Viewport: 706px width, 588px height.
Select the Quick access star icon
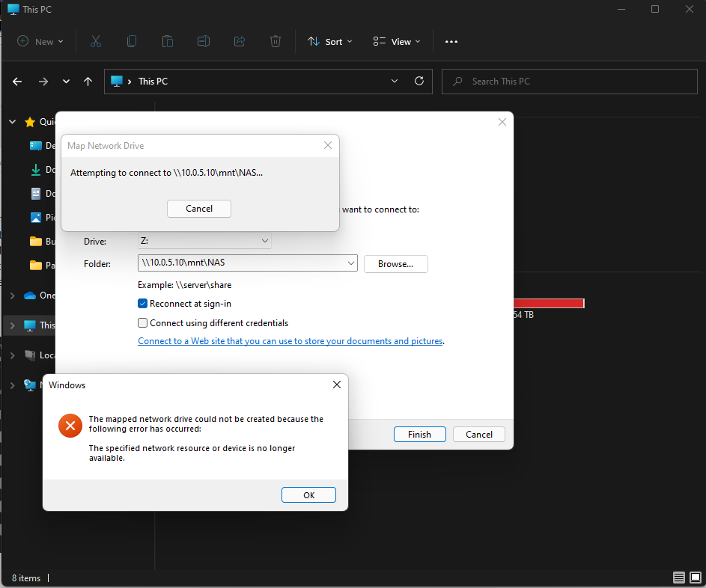[30, 122]
